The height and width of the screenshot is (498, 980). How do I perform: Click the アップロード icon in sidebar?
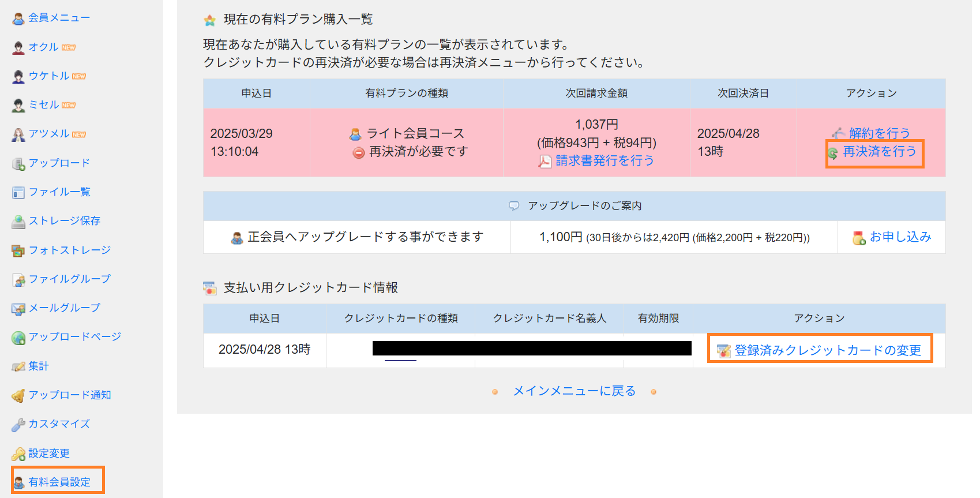[18, 163]
